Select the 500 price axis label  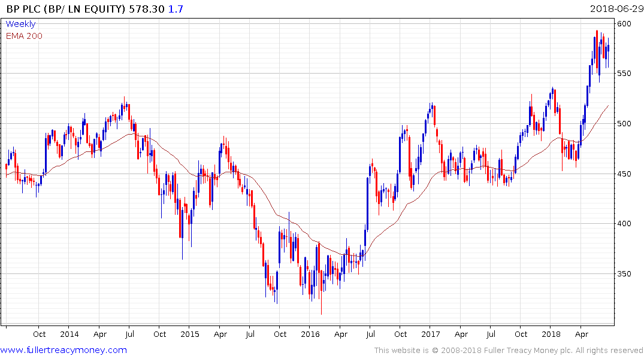point(624,123)
